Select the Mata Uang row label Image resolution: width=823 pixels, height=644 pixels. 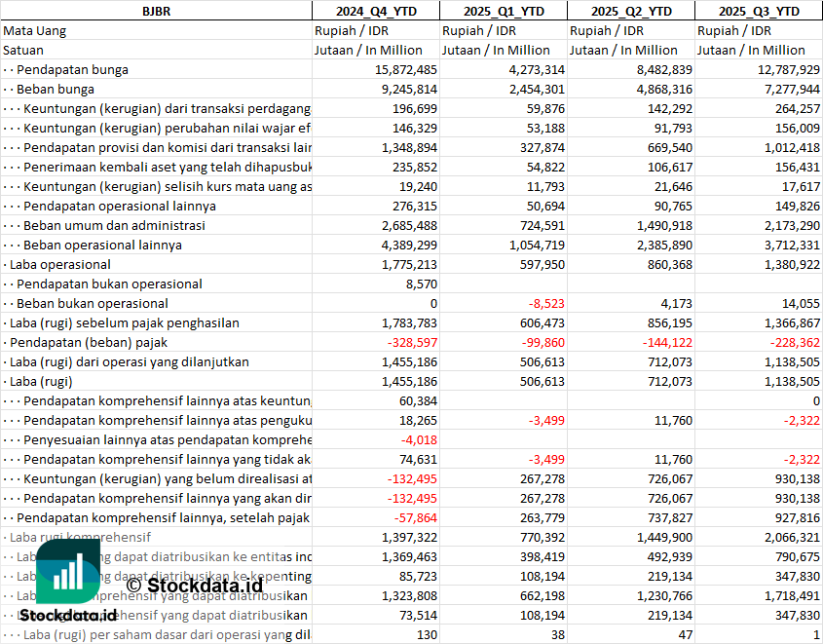(x=35, y=30)
